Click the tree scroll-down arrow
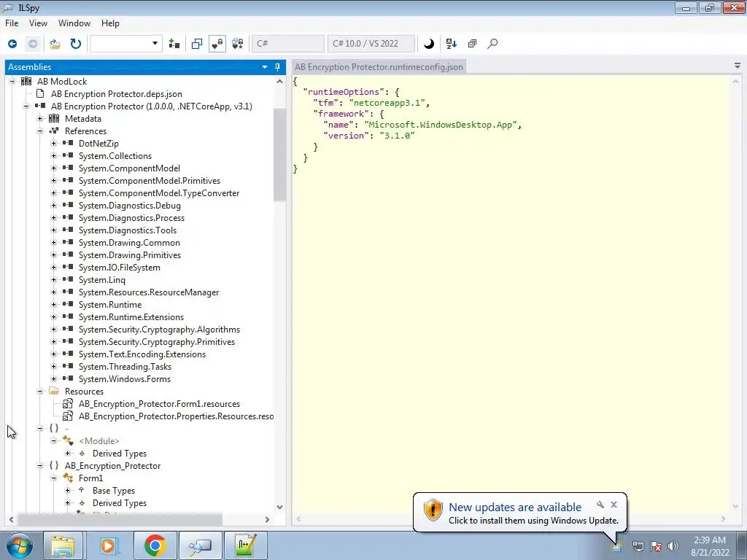The height and width of the screenshot is (560, 747). pyautogui.click(x=279, y=507)
